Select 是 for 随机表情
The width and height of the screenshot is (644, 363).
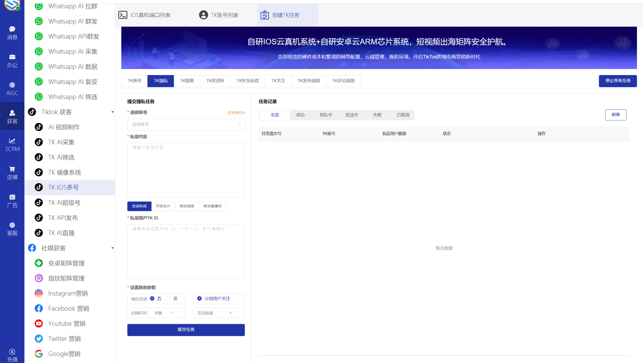click(168, 298)
